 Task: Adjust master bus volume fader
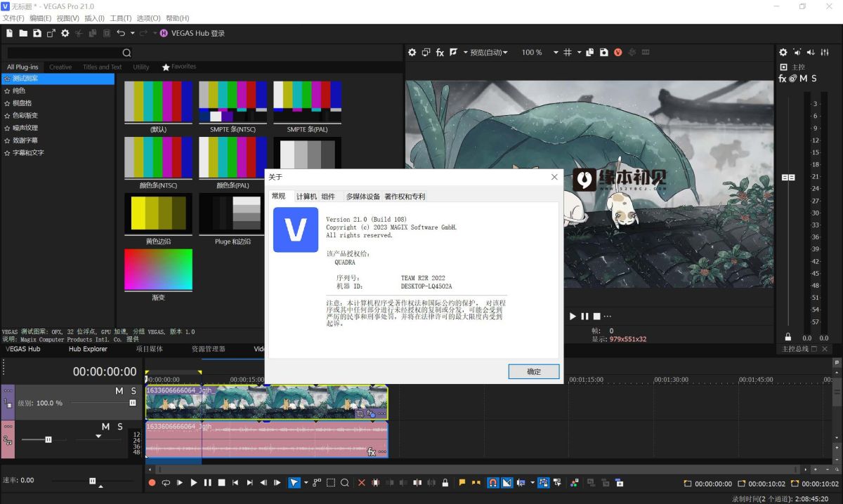(788, 178)
